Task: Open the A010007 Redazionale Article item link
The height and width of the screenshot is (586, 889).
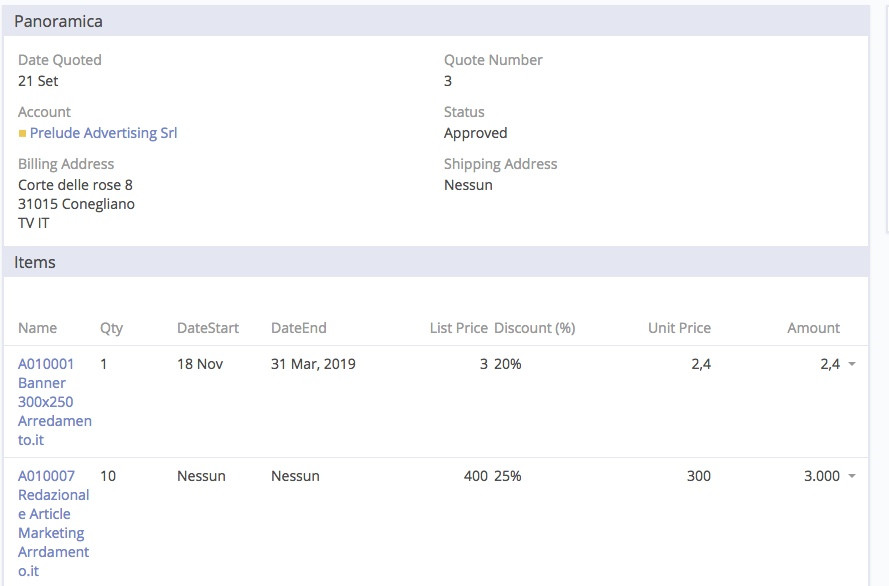Action: pyautogui.click(x=54, y=523)
